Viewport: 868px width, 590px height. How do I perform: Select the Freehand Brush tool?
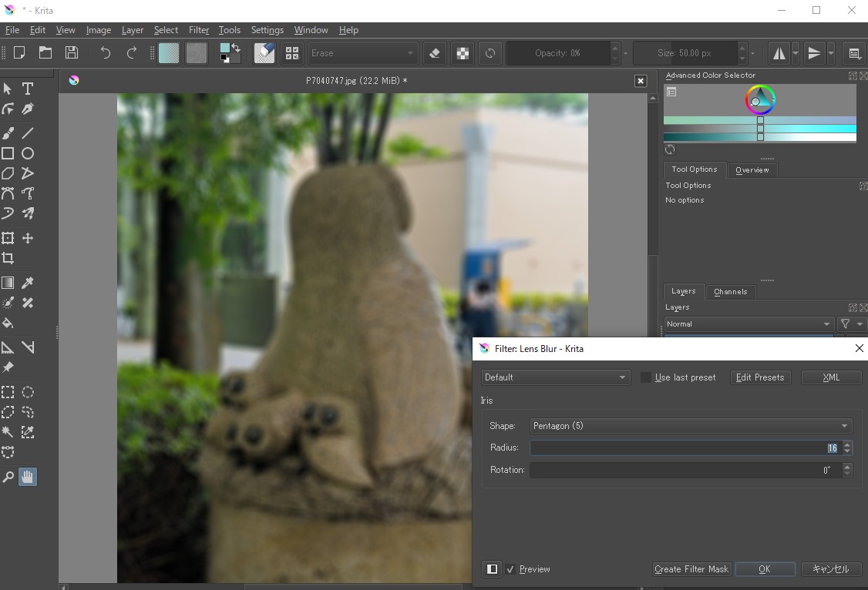8,133
